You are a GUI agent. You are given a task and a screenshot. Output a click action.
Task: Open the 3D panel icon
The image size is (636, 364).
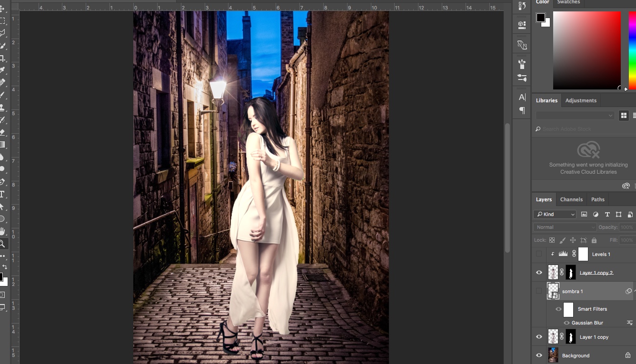tap(522, 24)
